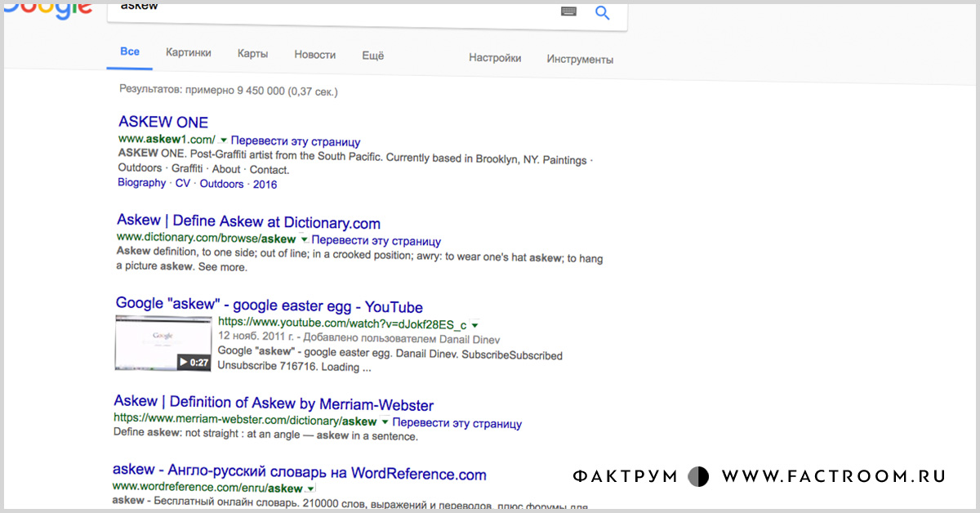Screen dimensions: 980x513
Task: Switch to the Новости tab
Action: (x=314, y=55)
